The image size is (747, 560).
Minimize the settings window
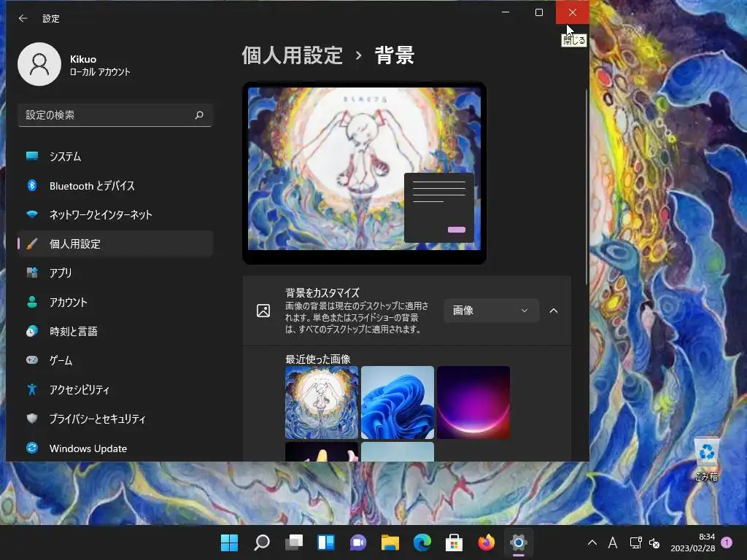tap(506, 12)
